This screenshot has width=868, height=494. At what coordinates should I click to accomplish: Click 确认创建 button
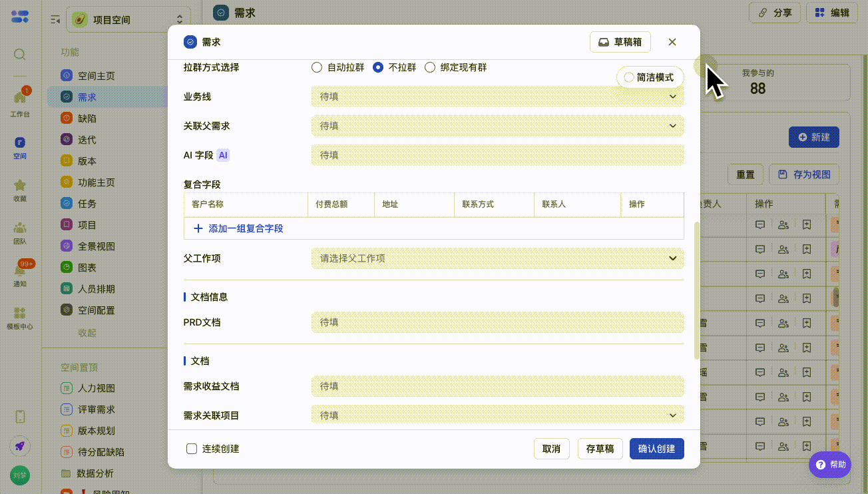tap(657, 449)
